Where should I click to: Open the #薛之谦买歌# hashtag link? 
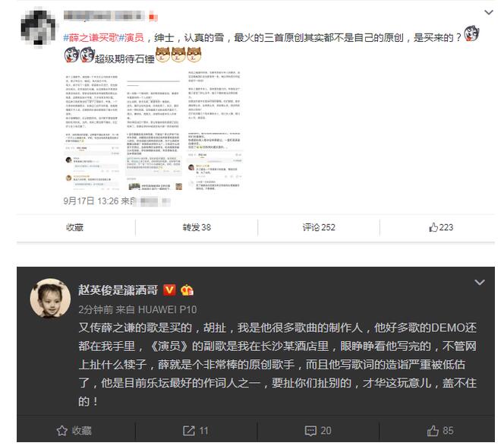tap(91, 38)
